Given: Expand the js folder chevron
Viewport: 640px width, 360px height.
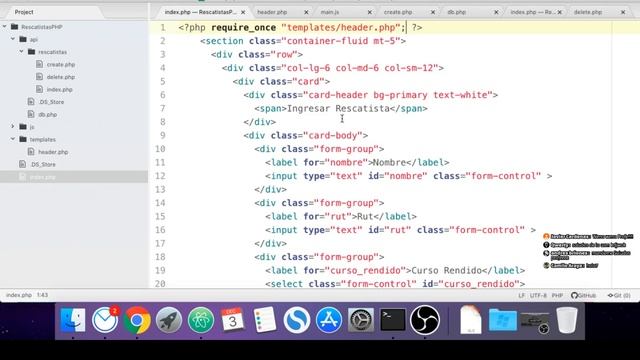Looking at the screenshot, I should [x=13, y=127].
